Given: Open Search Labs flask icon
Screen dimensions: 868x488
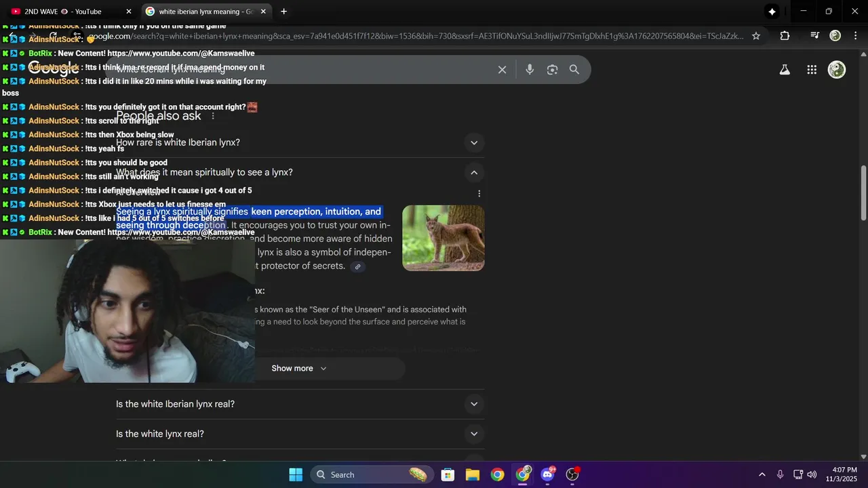Looking at the screenshot, I should [x=785, y=69].
